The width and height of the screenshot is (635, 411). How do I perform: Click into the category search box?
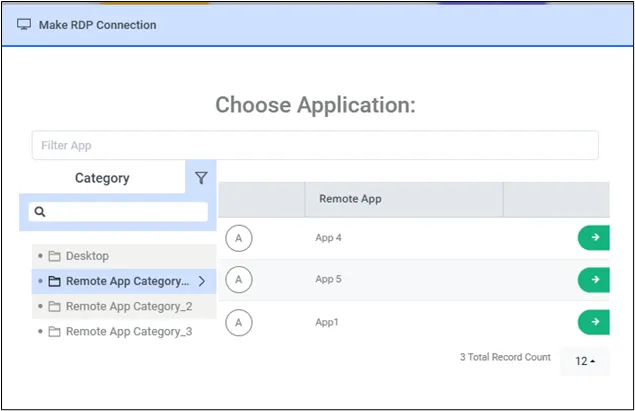[x=118, y=211]
